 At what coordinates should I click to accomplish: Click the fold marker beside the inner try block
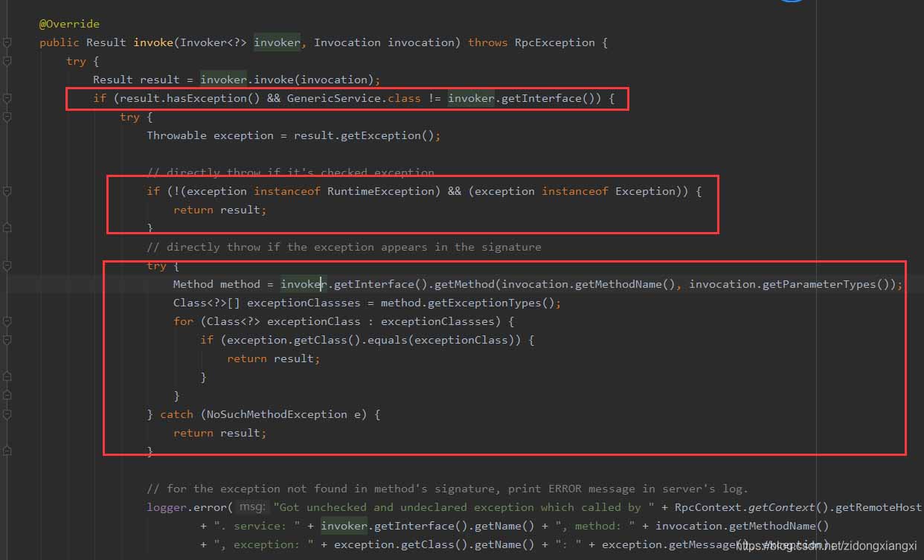tap(7, 117)
